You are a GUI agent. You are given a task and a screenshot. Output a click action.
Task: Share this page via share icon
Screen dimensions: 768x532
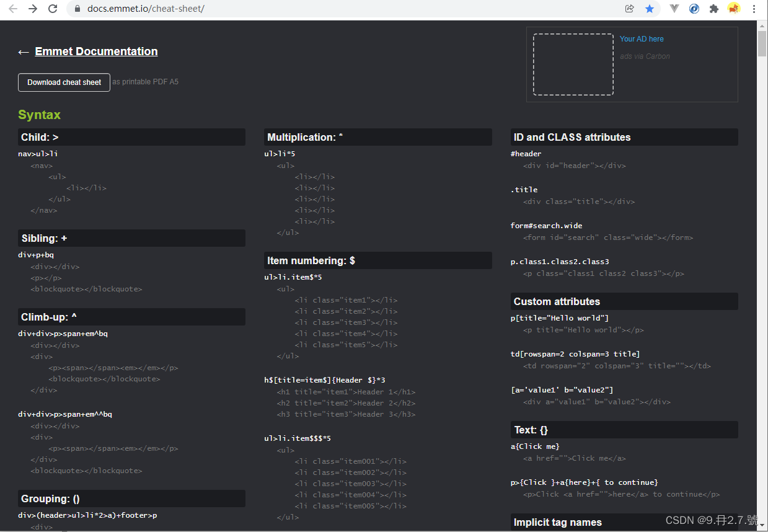[630, 9]
